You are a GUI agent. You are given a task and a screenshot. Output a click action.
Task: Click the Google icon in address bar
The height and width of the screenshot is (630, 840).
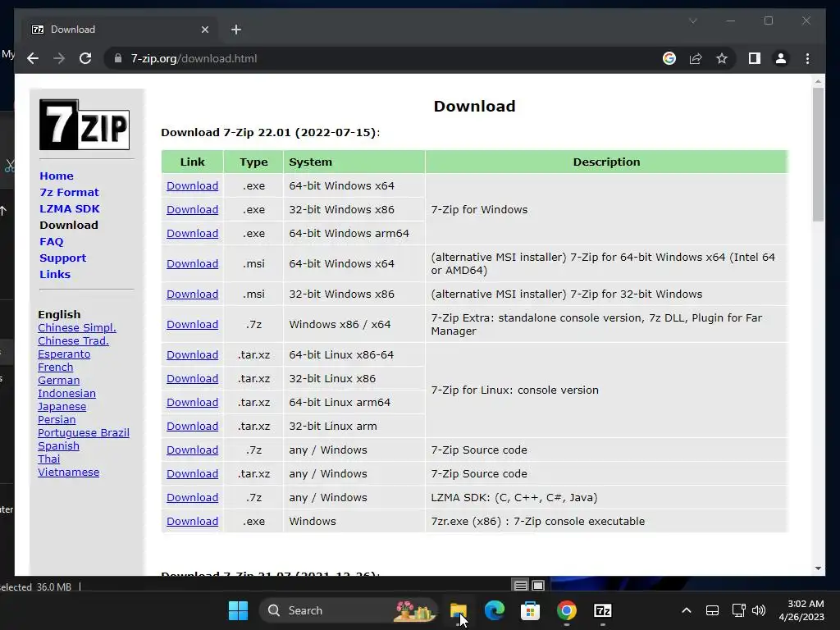click(669, 58)
